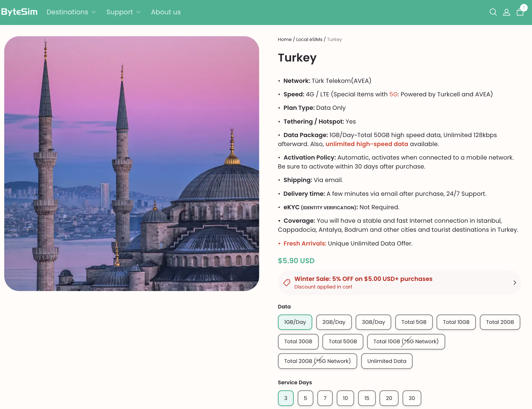Viewport: 532px width, 409px height.
Task: Go to the About us page
Action: [166, 12]
